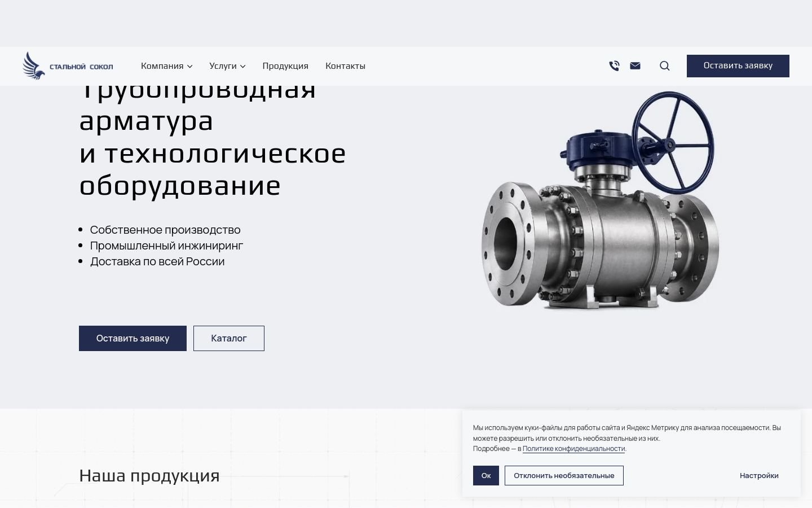Accept cookies with the Ок button

[x=486, y=475]
